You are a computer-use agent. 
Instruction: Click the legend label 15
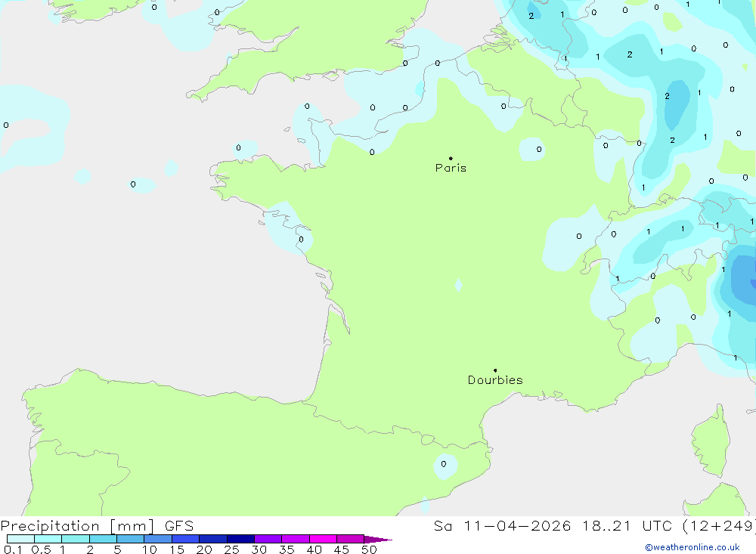click(x=176, y=549)
